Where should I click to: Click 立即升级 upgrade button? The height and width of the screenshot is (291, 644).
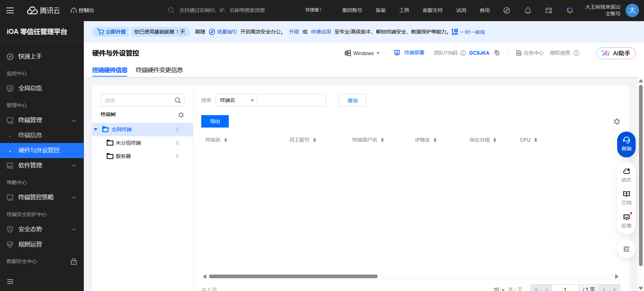coord(111,32)
